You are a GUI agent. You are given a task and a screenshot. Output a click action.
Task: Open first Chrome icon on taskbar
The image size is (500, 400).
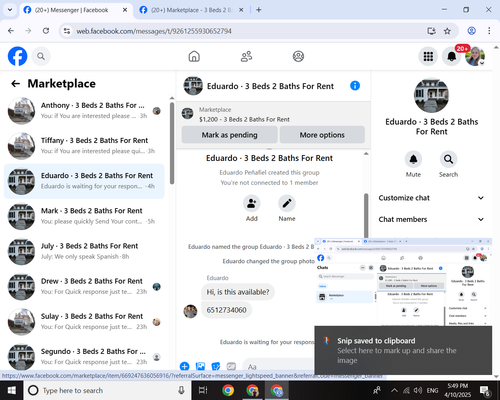coord(228,390)
